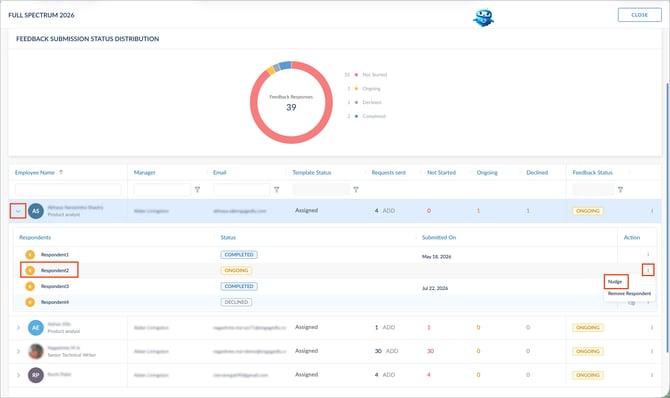Select Remove Respondent from the menu
This screenshot has height=398, width=670.
pyautogui.click(x=629, y=294)
